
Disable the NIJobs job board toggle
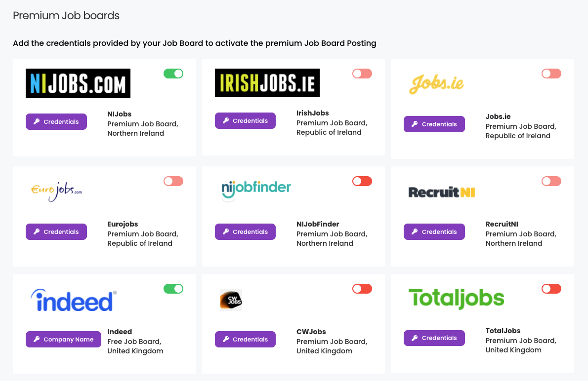(173, 73)
